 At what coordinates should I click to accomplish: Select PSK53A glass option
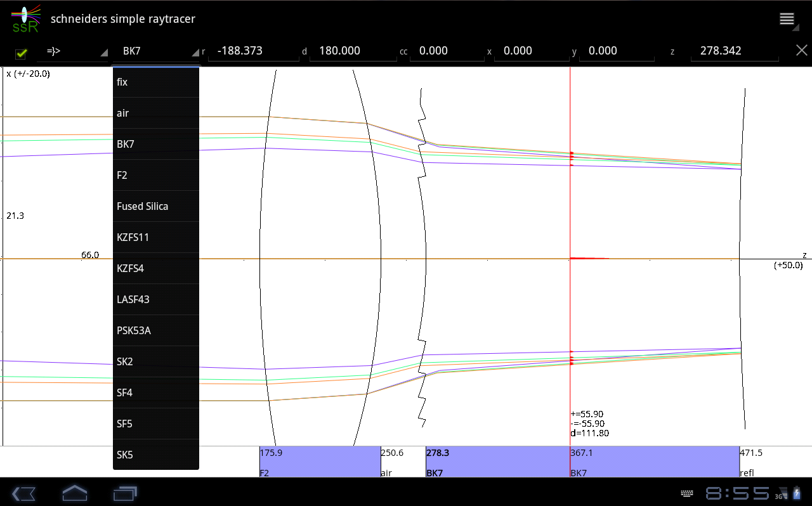[x=156, y=331]
